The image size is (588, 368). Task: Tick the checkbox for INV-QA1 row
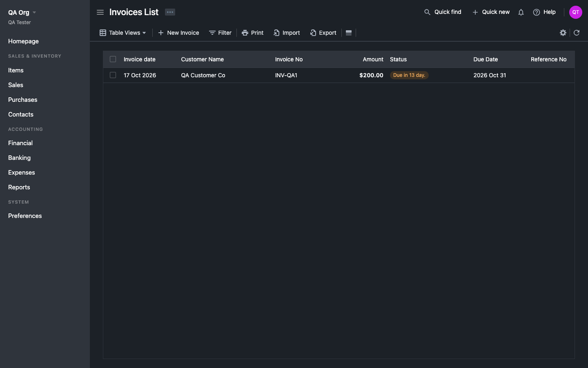113,75
